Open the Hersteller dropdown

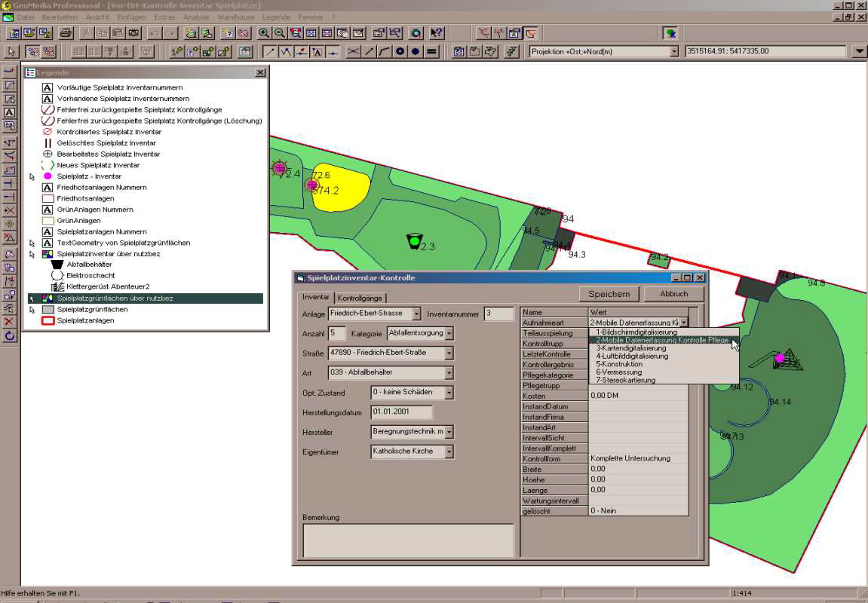(x=449, y=432)
